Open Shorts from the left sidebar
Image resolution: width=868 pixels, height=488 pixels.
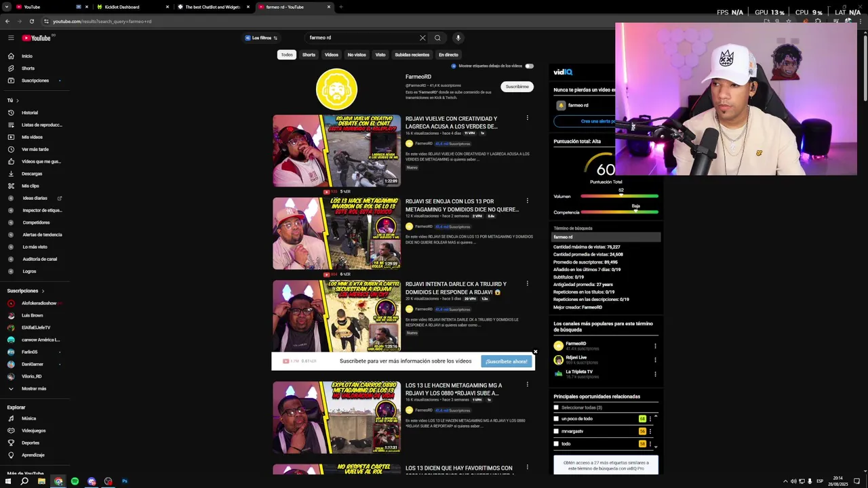[x=28, y=68]
